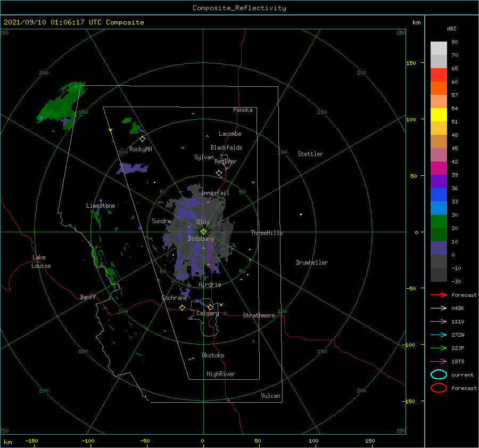The height and width of the screenshot is (448, 479).
Task: Select the orange 111V arrow icon
Action: point(439,321)
